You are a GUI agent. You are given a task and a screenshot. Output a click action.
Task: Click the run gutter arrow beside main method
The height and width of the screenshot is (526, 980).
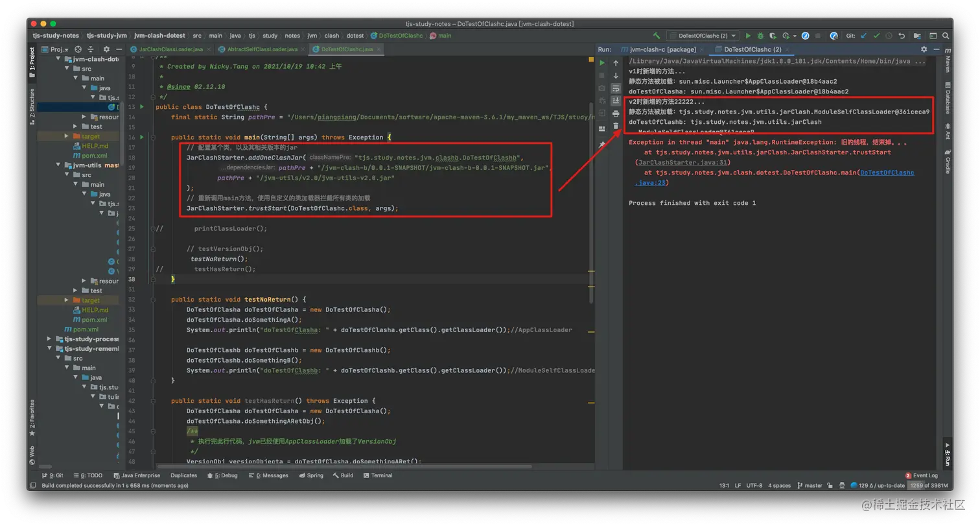(142, 137)
